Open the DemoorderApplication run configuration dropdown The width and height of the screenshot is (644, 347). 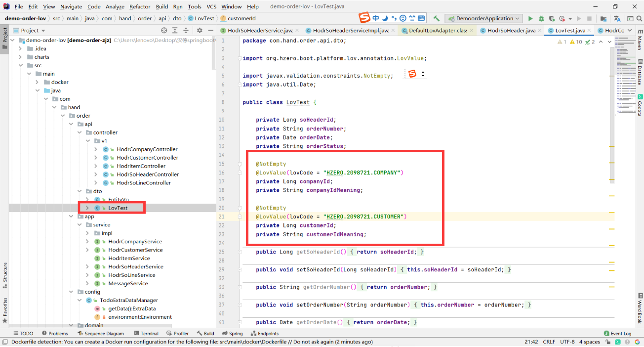tap(483, 19)
